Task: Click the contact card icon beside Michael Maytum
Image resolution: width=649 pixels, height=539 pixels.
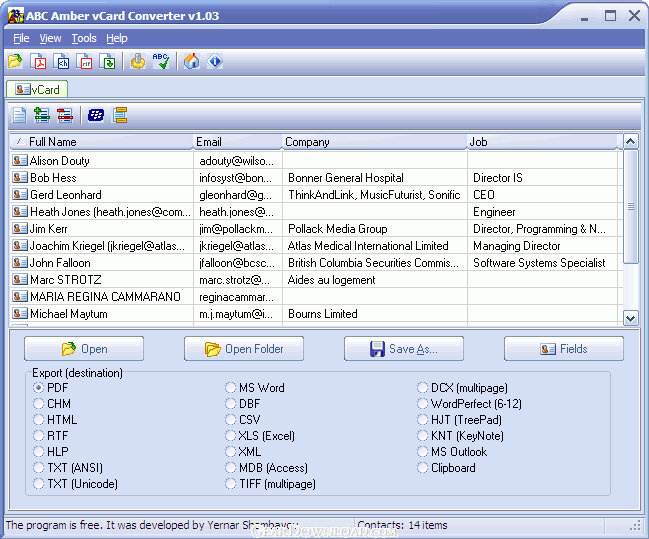Action: (x=20, y=313)
